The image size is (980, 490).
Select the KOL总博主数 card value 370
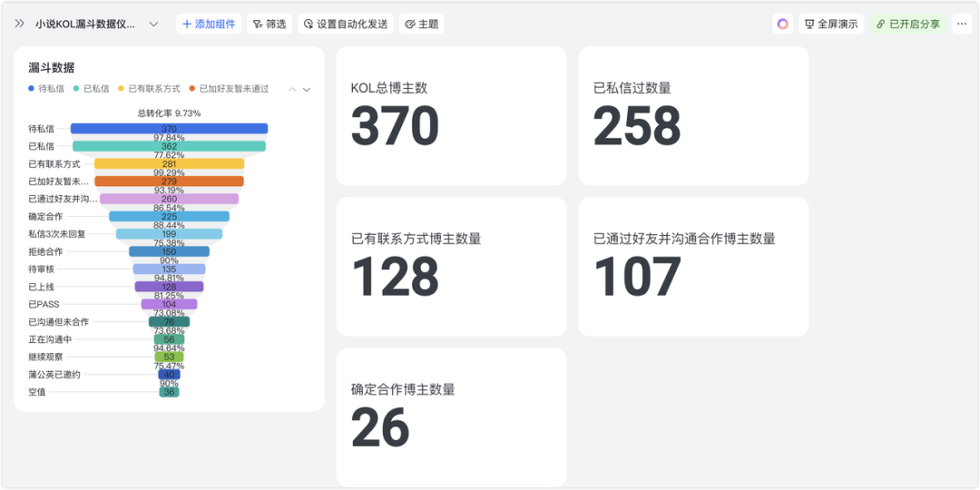point(395,125)
